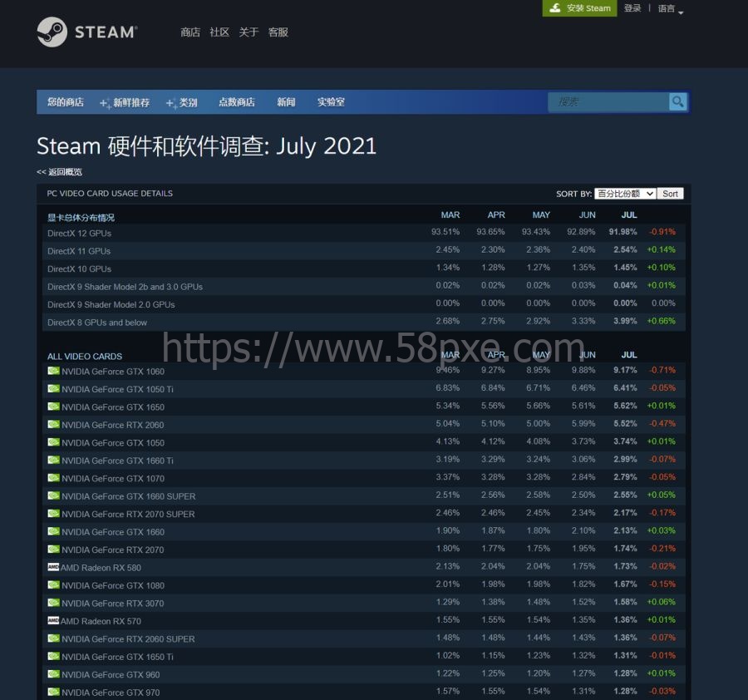This screenshot has height=700, width=748.
Task: Click the 登录 login link
Action: [632, 8]
